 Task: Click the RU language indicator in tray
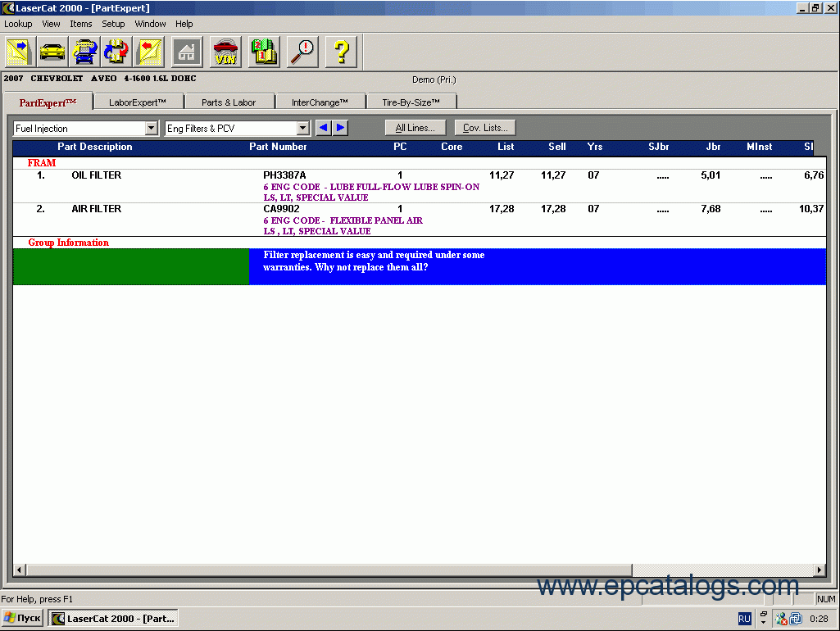point(745,619)
